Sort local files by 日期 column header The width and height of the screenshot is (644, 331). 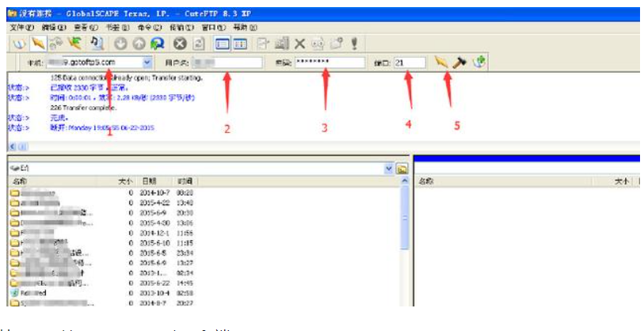coord(151,181)
